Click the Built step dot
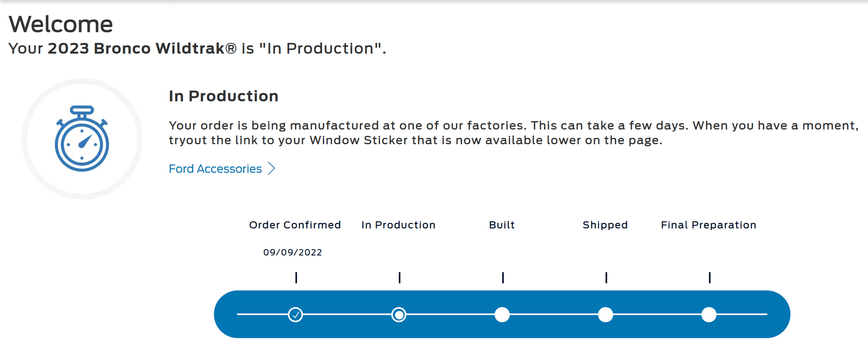Image resolution: width=868 pixels, height=354 pixels. click(502, 315)
